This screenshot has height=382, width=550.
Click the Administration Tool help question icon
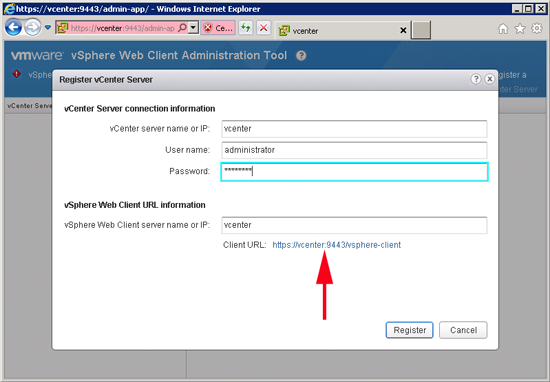pyautogui.click(x=301, y=55)
